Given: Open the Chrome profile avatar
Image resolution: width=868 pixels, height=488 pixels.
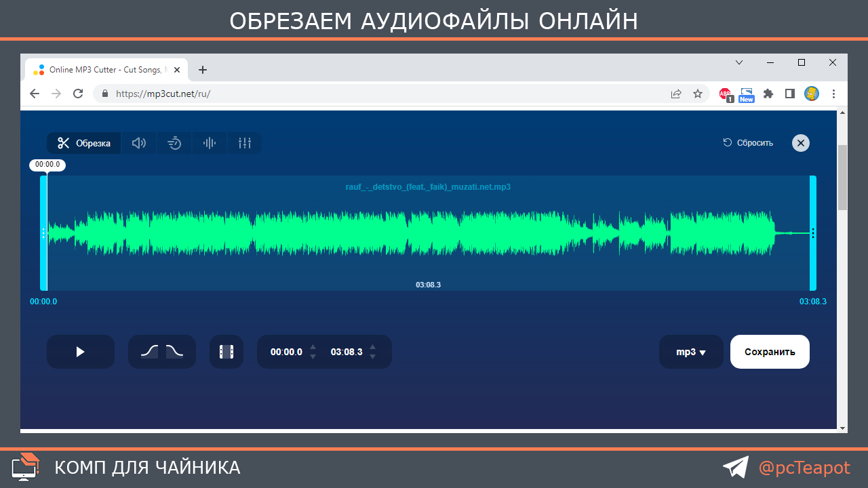Looking at the screenshot, I should pyautogui.click(x=812, y=94).
